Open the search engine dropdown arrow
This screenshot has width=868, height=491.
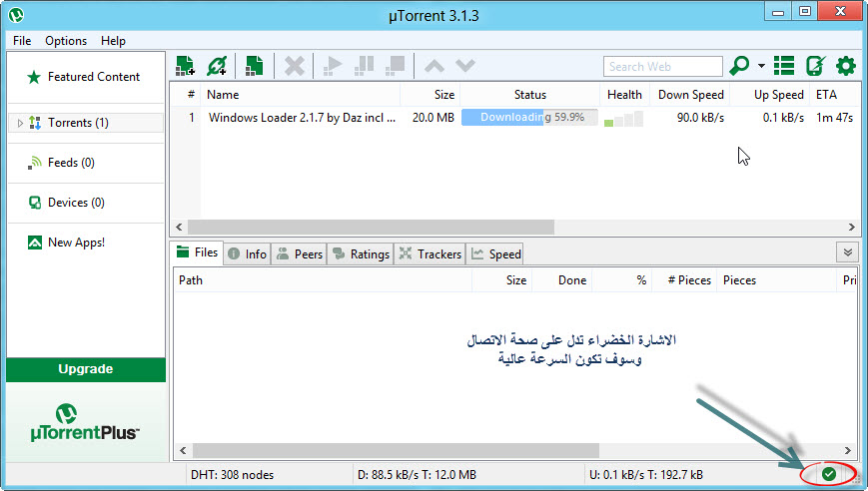coord(761,66)
